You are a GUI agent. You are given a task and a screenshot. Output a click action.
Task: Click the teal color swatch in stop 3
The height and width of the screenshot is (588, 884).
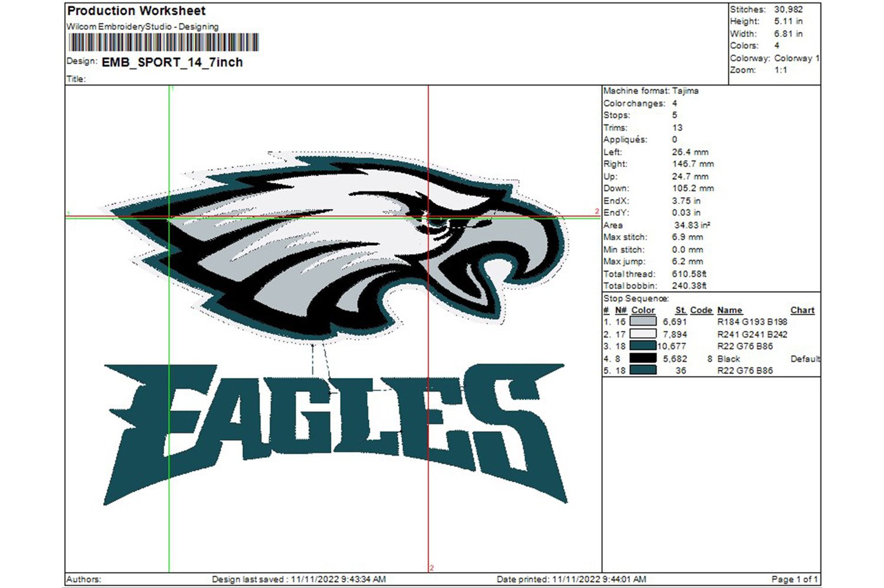(643, 346)
